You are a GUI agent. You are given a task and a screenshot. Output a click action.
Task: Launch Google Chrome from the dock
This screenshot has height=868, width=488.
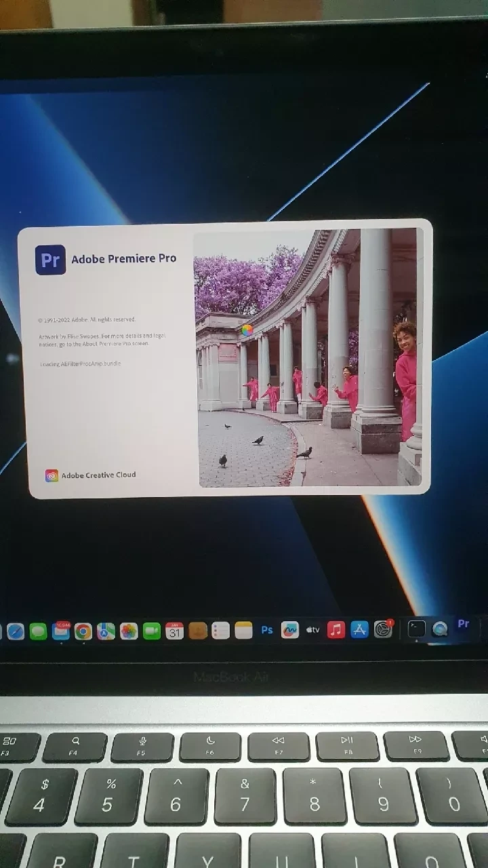(83, 632)
